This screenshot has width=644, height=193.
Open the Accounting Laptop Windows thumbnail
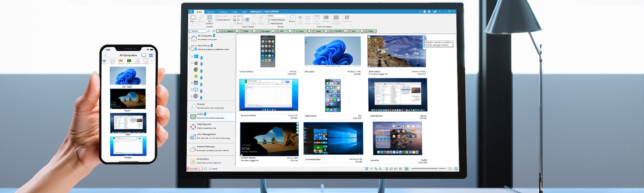[333, 138]
